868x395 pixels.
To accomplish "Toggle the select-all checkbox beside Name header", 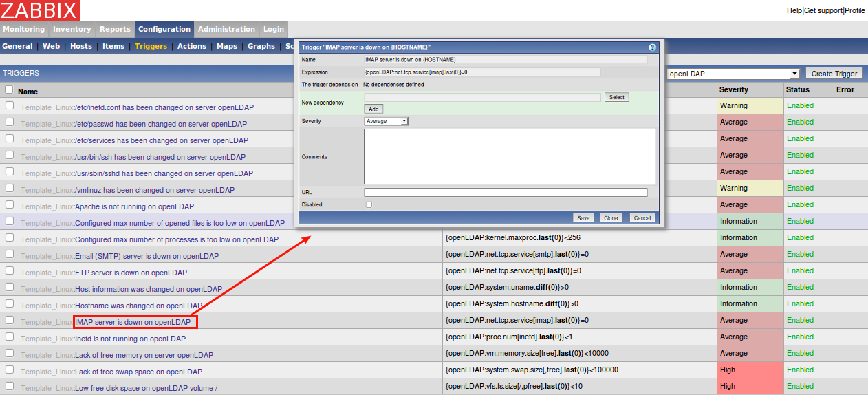I will tap(9, 90).
